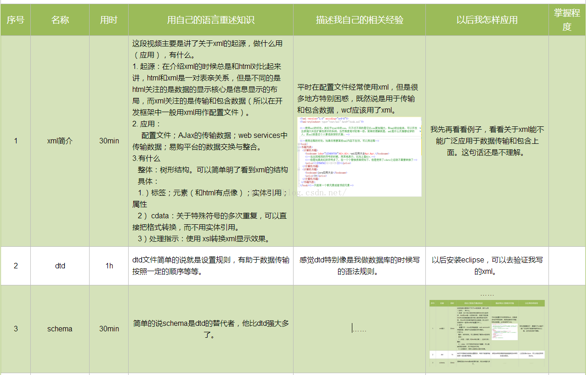Click the '以后我怎样应用' header

pyautogui.click(x=487, y=20)
